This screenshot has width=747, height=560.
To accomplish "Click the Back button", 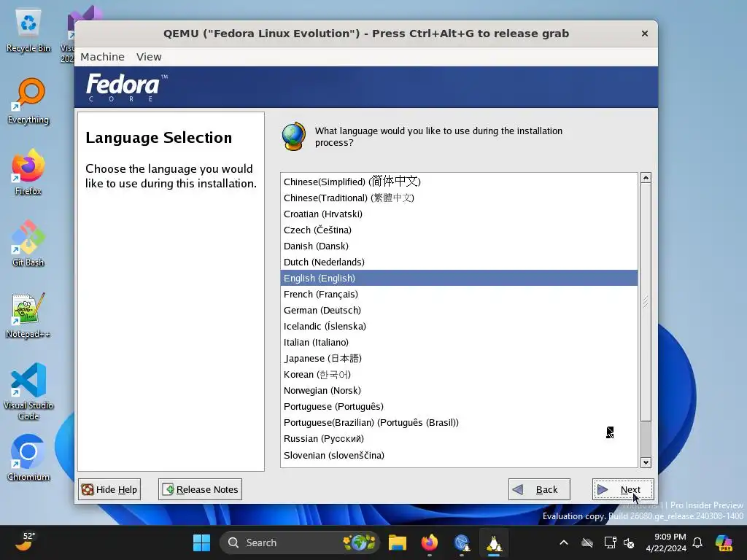I will click(x=539, y=489).
